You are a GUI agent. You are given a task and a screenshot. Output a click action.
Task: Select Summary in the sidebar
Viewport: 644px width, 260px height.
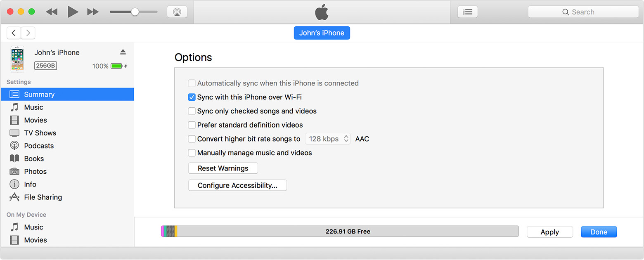(39, 95)
